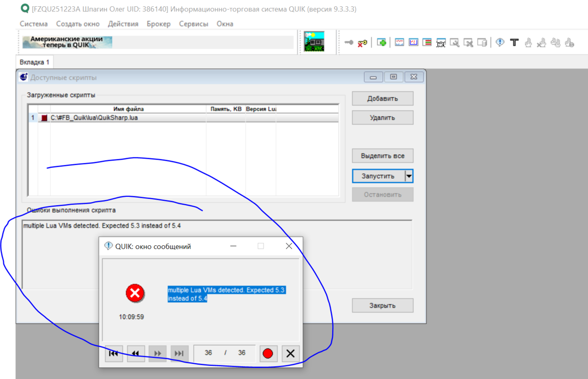Click the Версия Lua column header
The height and width of the screenshot is (379, 588).
261,109
